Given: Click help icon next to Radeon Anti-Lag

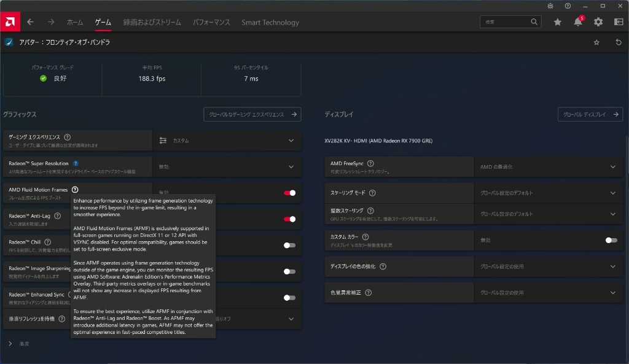Looking at the screenshot, I should [57, 216].
